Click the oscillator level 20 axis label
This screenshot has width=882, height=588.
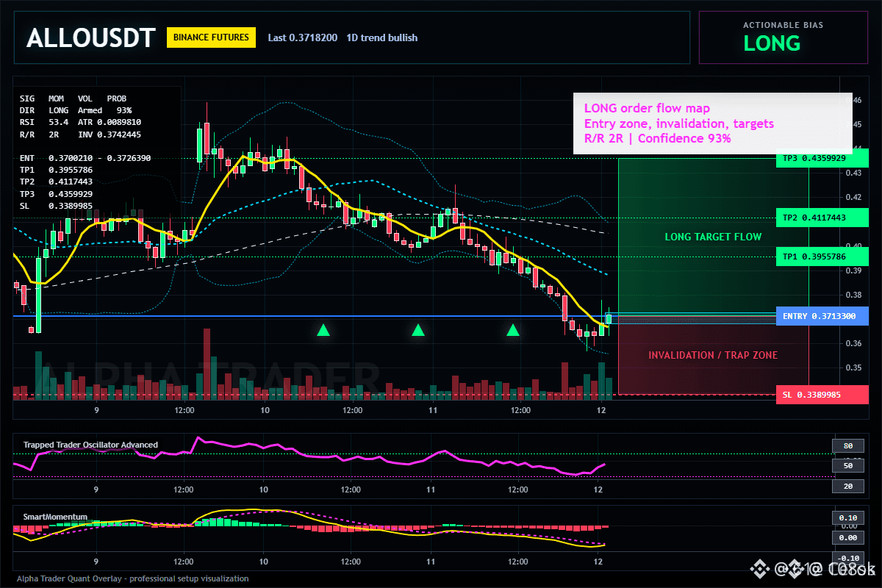(x=847, y=486)
